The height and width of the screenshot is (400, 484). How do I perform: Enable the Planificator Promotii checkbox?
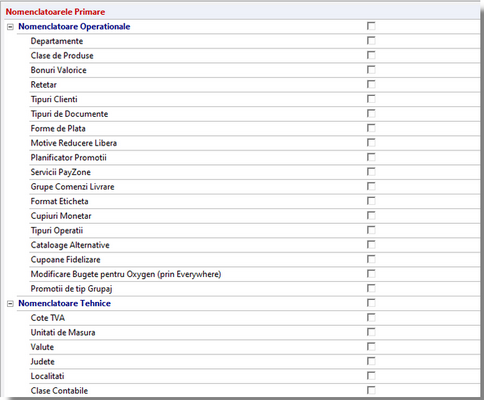tap(371, 157)
